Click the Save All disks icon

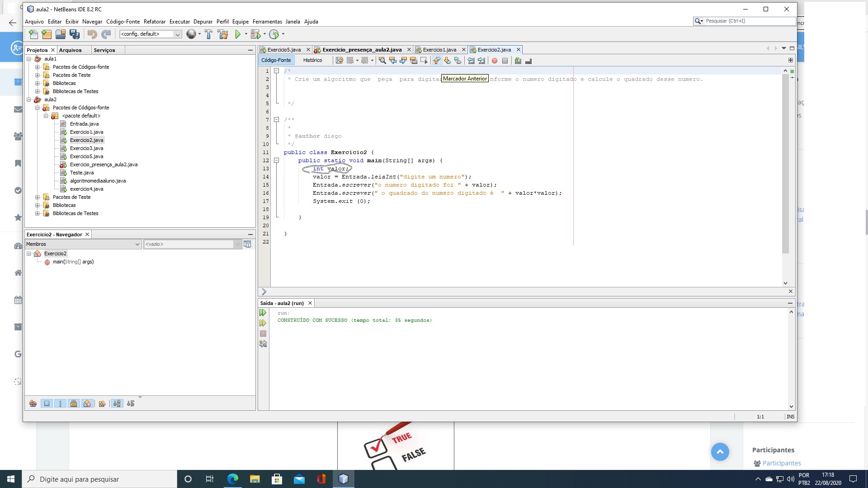[x=75, y=34]
